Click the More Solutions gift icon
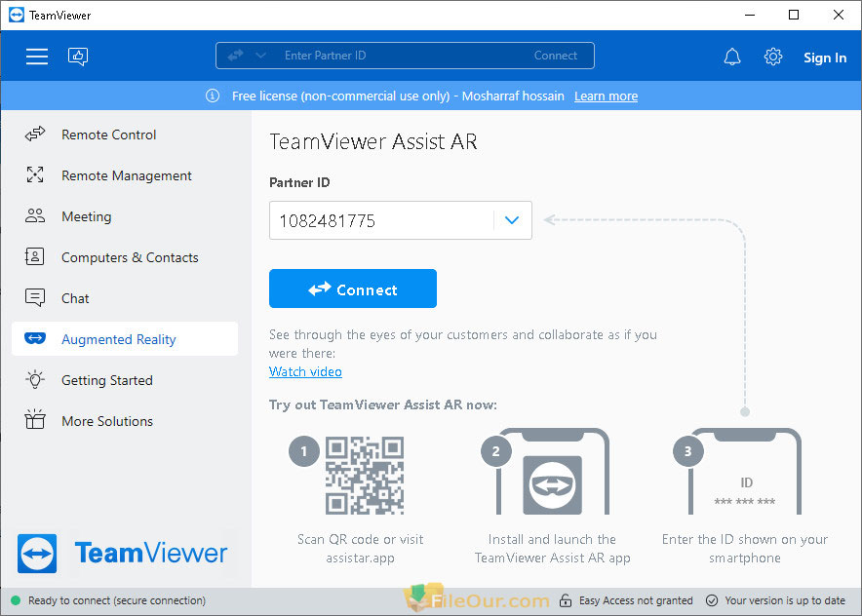The image size is (862, 616). coord(35,420)
